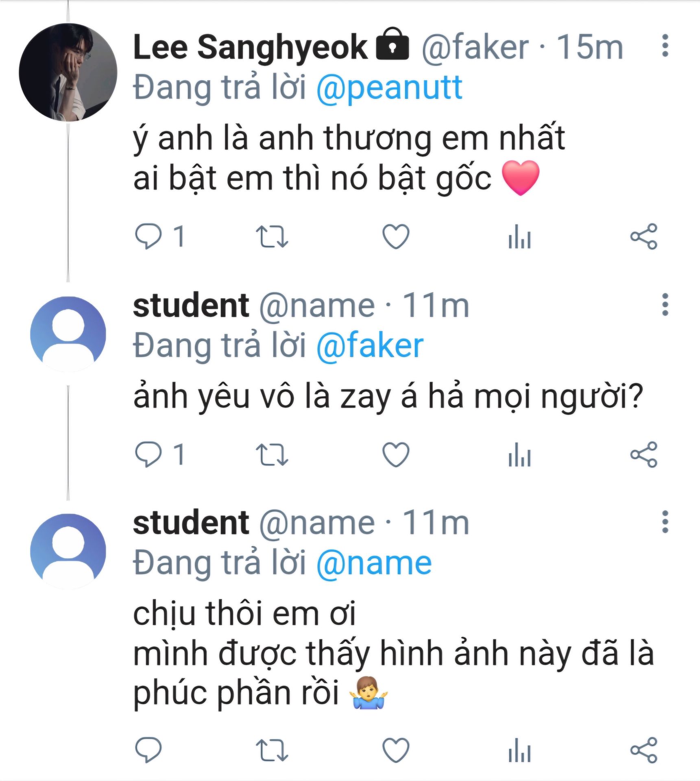The image size is (700, 781).
Task: Open Lee Sanghyeok's profile picture
Action: tap(68, 72)
